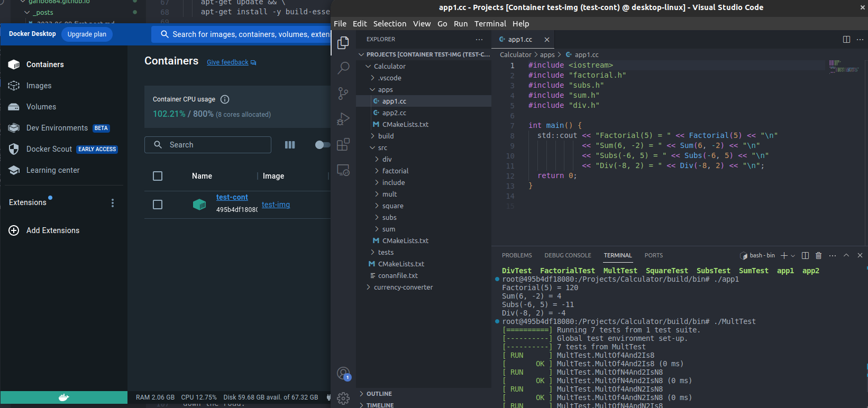Open the Manage gear icon
Screen dimensions: 868x408
pyautogui.click(x=343, y=398)
